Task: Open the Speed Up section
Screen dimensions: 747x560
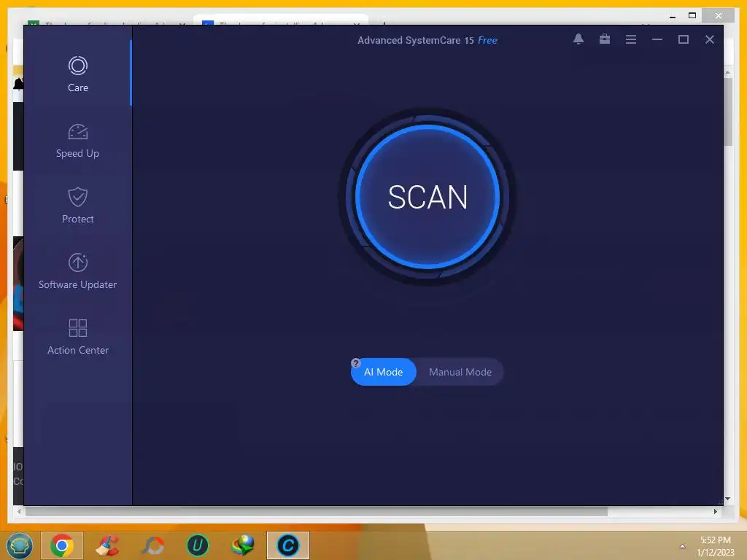Action: pyautogui.click(x=77, y=141)
